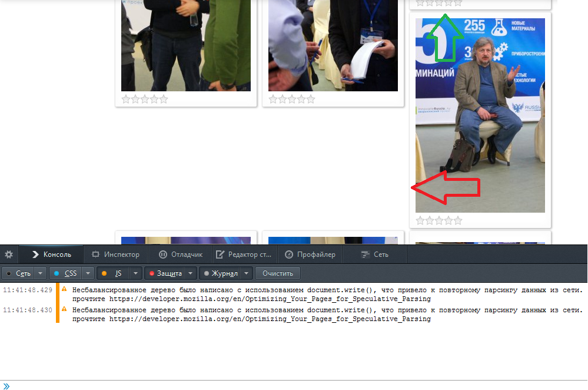Rate the papers photo four stars
Screen dimensions: 588x390
(301, 100)
